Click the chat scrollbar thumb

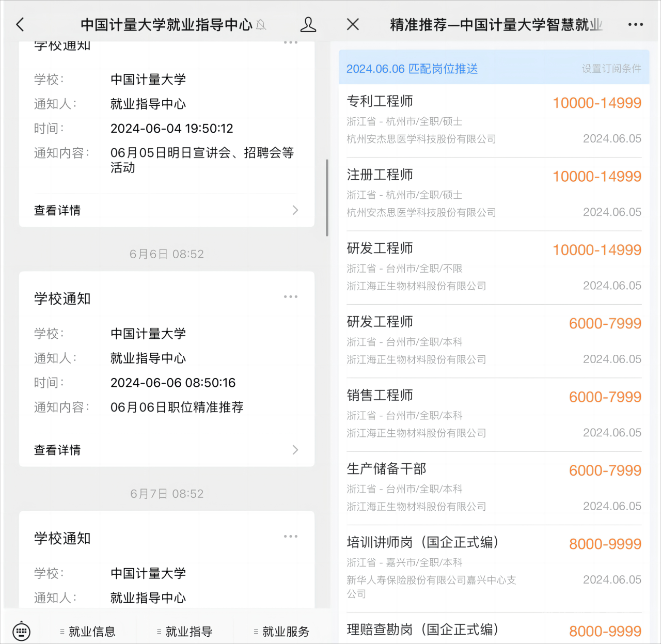tap(327, 198)
